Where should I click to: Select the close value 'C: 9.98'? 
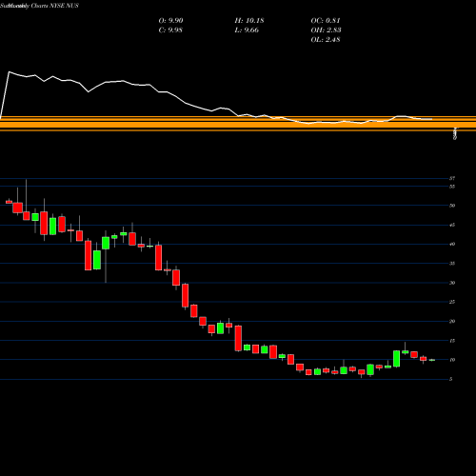pos(170,30)
